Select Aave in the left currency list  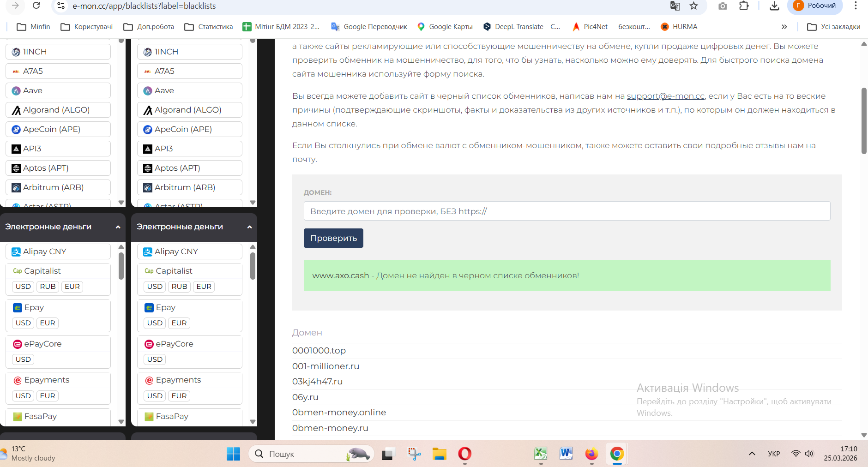pos(58,90)
